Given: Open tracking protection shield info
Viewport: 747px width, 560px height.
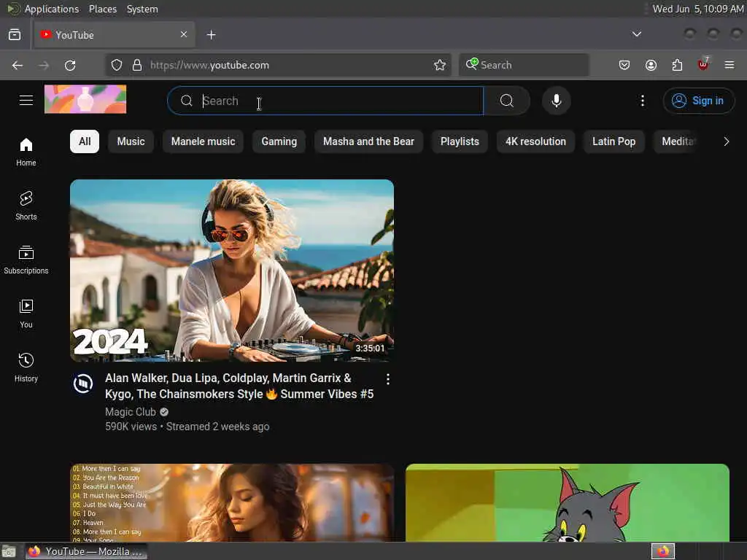Looking at the screenshot, I should click(x=116, y=65).
